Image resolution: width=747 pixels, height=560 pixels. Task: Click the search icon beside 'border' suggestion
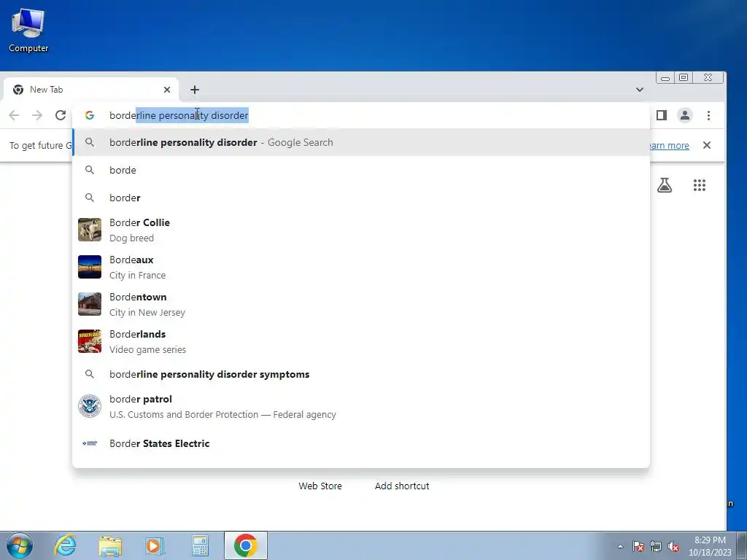90,197
